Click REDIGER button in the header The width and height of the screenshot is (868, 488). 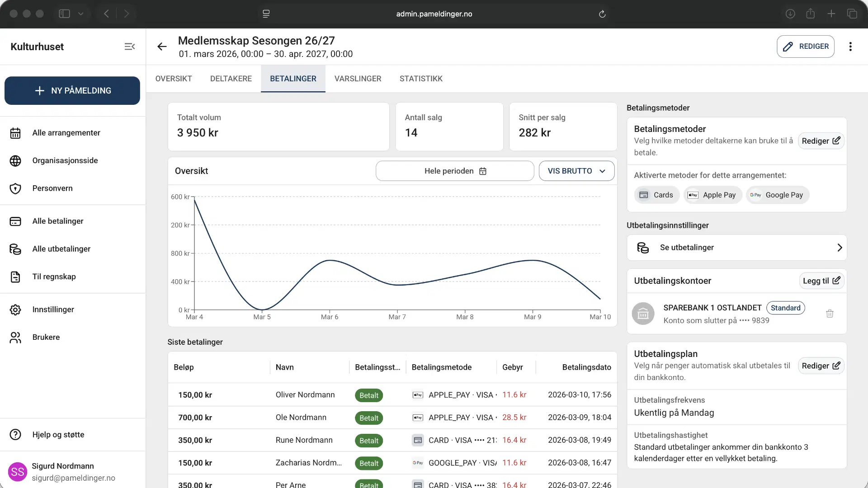tap(805, 47)
